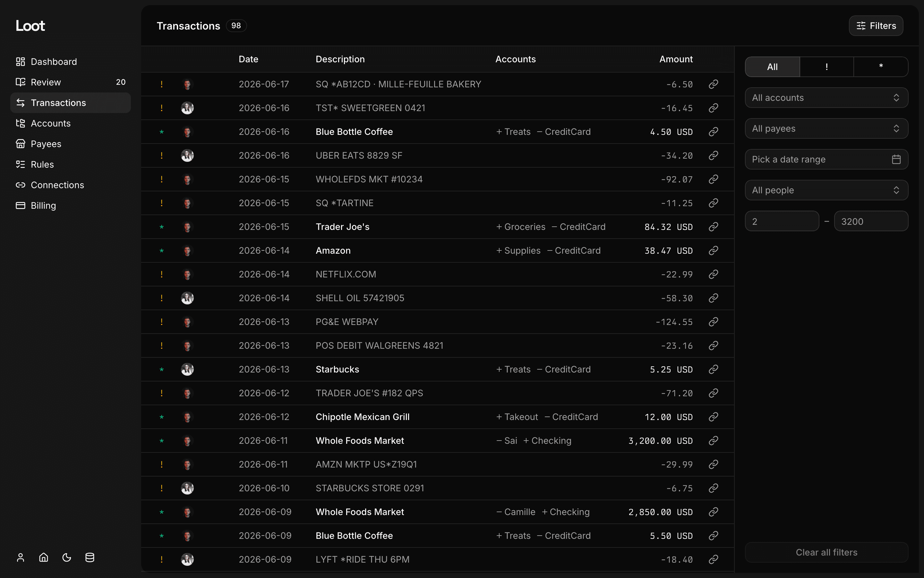
Task: Click link icon for LYFT *RIDE row
Action: point(714,559)
